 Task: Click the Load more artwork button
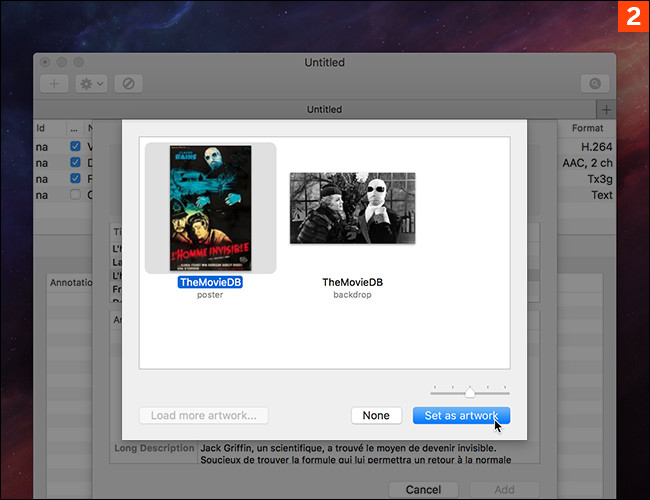(x=203, y=415)
